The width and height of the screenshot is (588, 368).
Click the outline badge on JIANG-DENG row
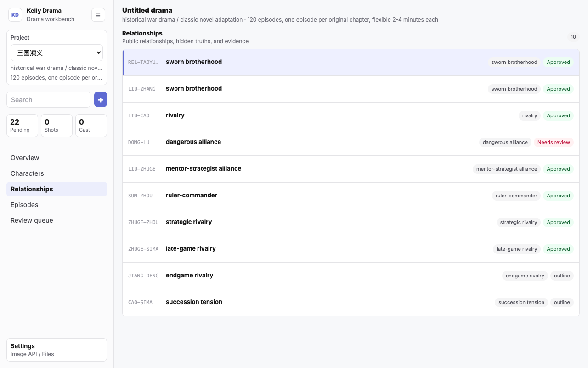click(562, 276)
